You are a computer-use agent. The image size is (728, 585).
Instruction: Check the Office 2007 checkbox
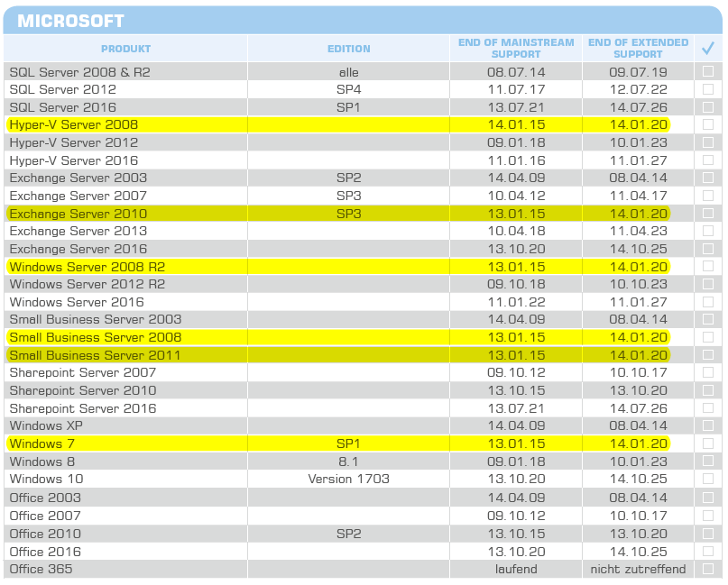pyautogui.click(x=708, y=516)
